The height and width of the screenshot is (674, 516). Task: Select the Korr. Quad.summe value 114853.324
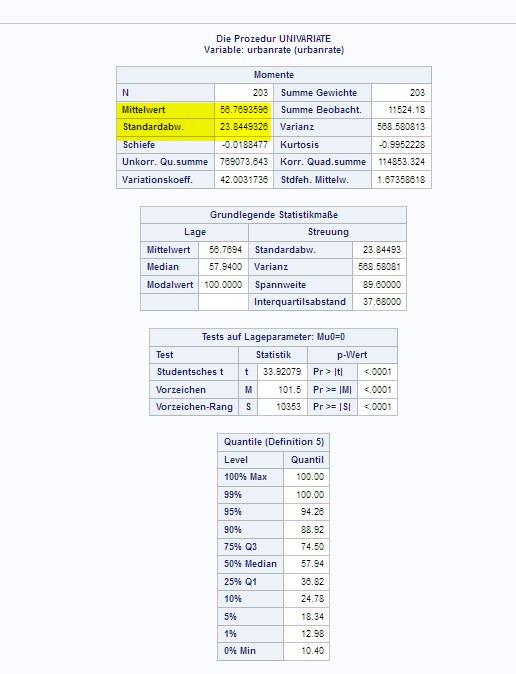pos(402,162)
